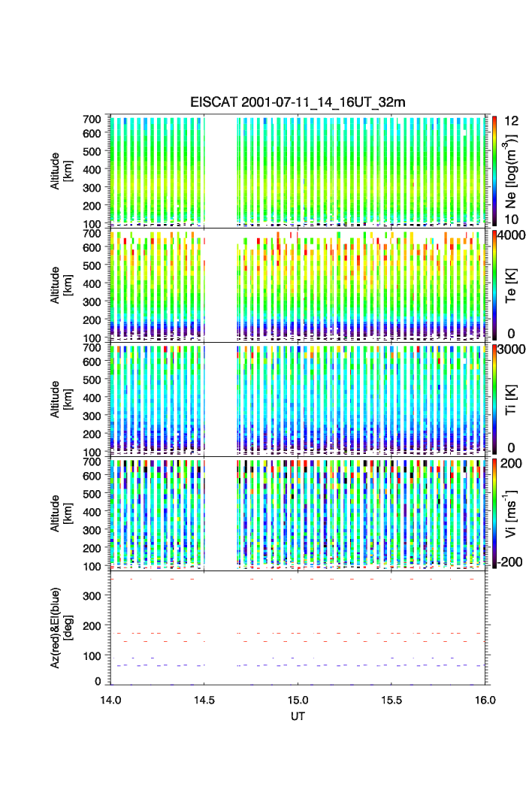
Task: Click the 15.5 tick label on UT axis
Action: coord(391,699)
